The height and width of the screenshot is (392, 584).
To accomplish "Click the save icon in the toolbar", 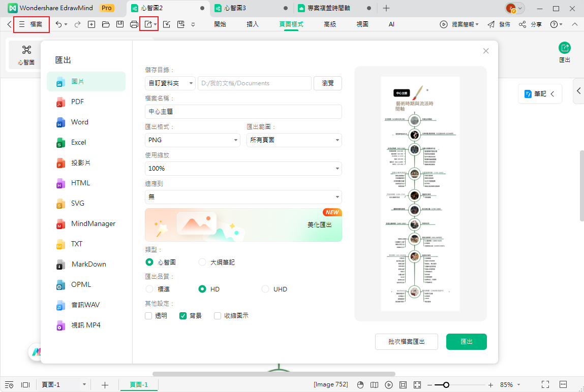I will click(119, 24).
